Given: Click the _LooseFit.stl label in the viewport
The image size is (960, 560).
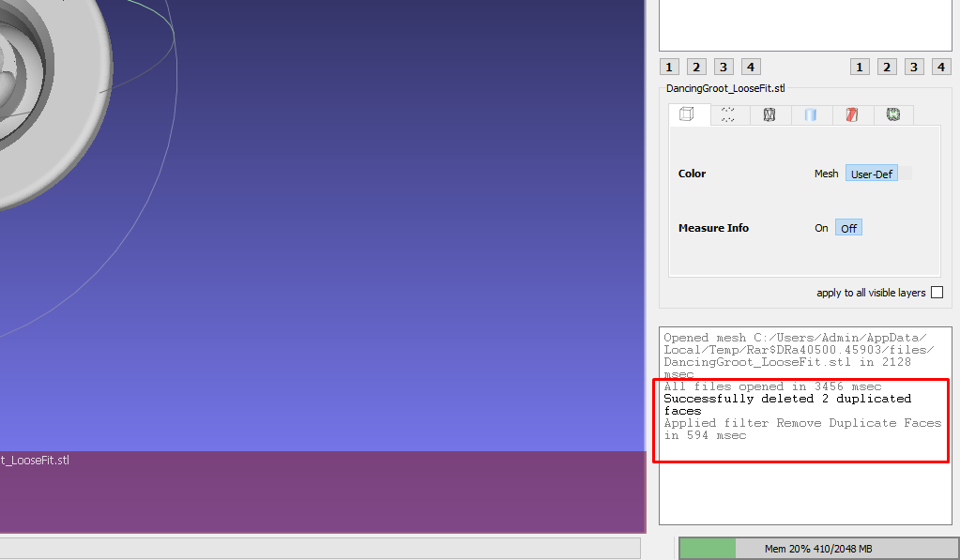Looking at the screenshot, I should tap(35, 461).
